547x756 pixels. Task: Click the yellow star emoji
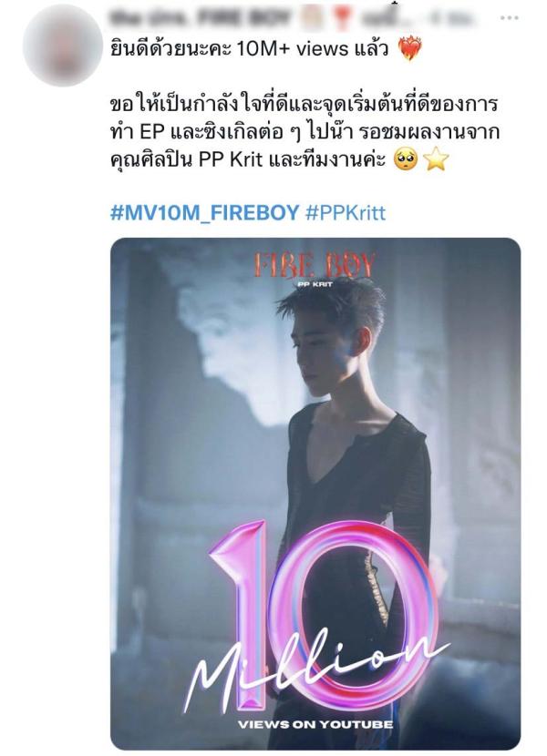(436, 159)
